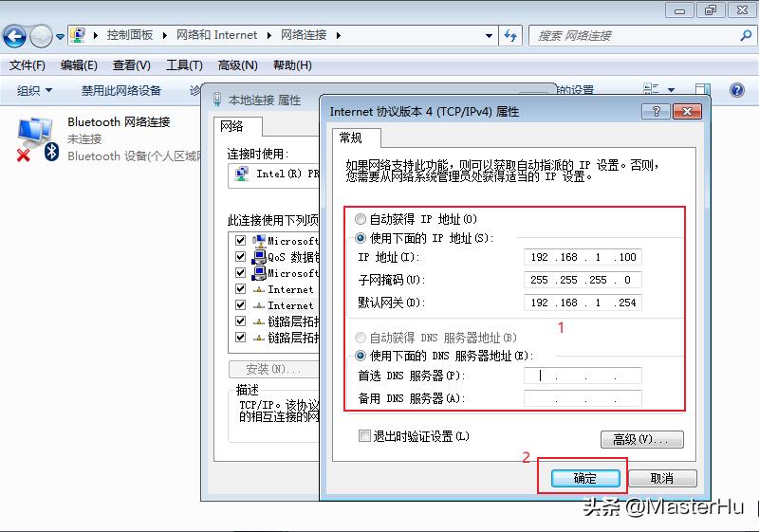Click the Forward navigation arrow
This screenshot has width=759, height=532.
41,36
